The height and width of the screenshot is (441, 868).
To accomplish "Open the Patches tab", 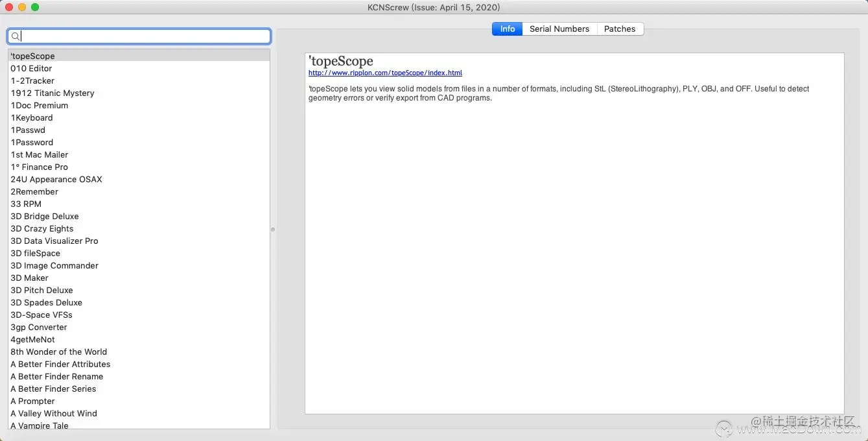I will [620, 29].
